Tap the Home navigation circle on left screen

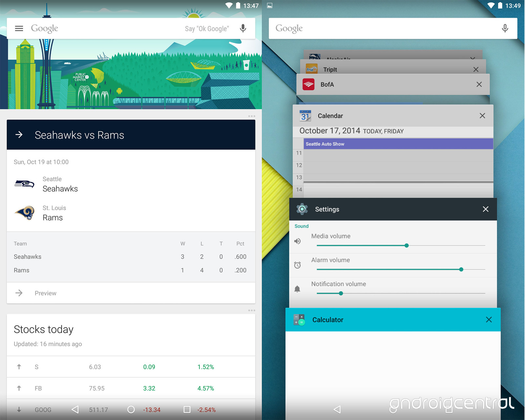pyautogui.click(x=131, y=409)
